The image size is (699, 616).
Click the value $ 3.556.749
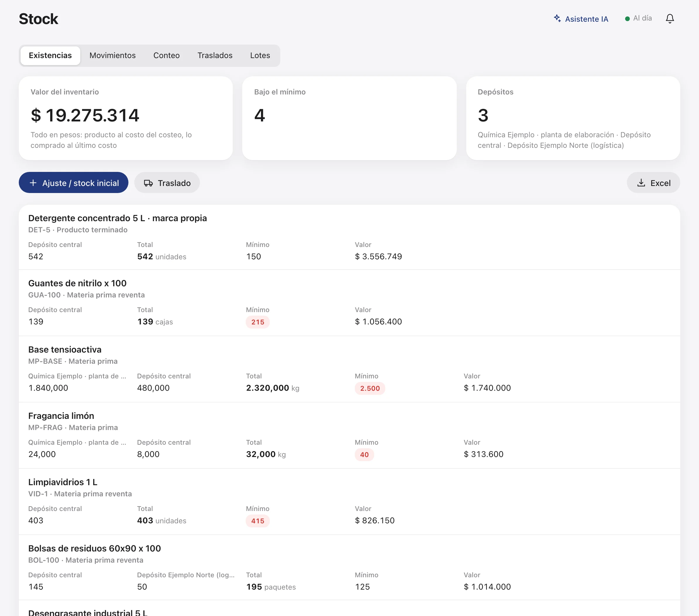[378, 257]
